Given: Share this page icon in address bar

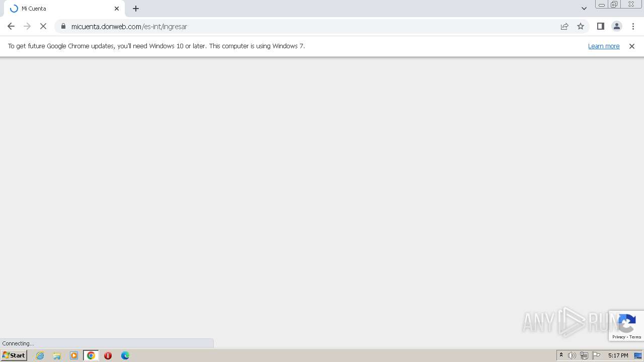Looking at the screenshot, I should (x=565, y=26).
